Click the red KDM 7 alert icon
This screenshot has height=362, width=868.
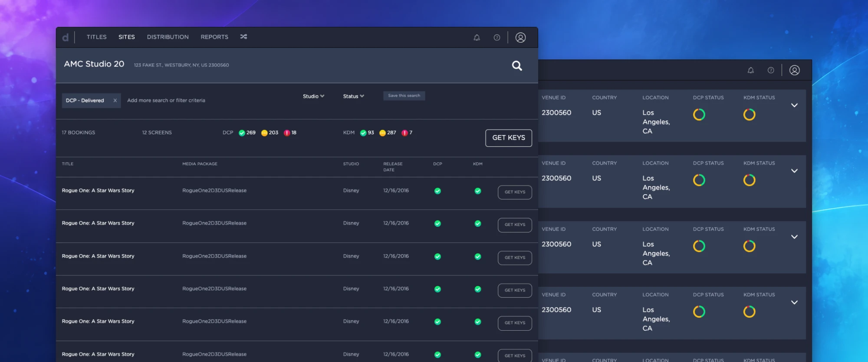pos(404,133)
